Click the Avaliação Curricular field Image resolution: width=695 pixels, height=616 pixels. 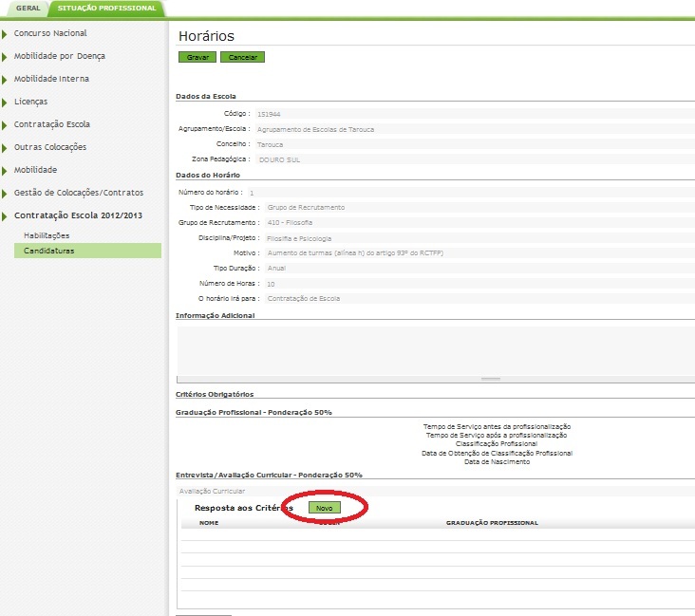coord(435,492)
